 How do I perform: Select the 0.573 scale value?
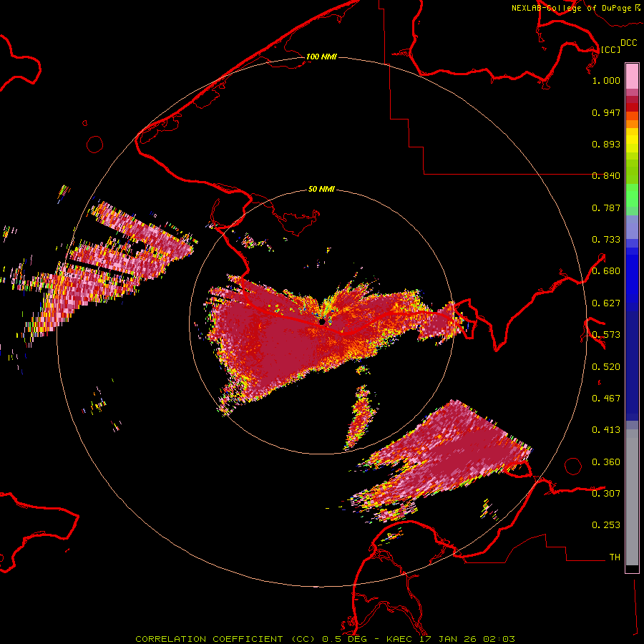coord(606,335)
